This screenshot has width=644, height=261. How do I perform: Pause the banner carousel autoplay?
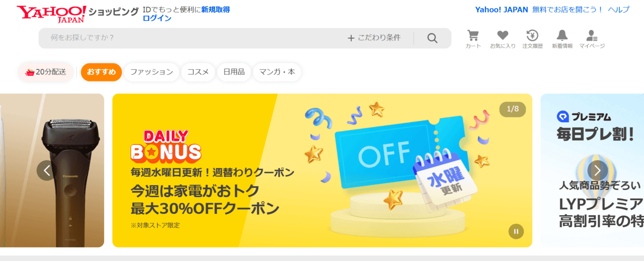[x=516, y=231]
